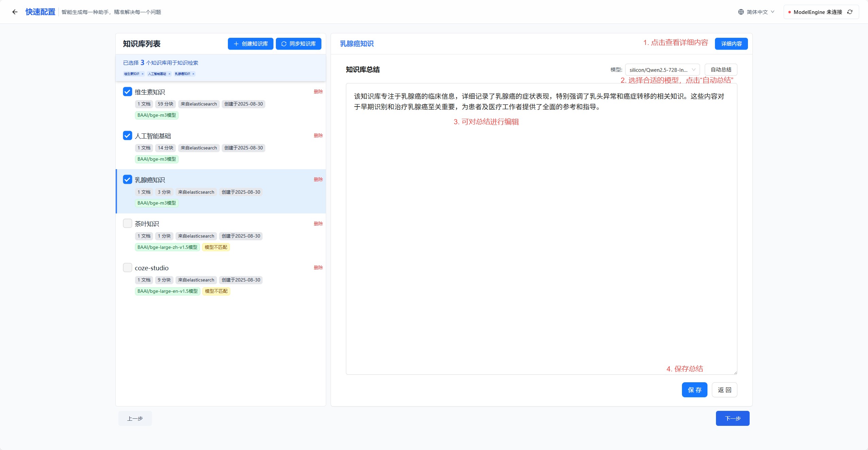This screenshot has width=868, height=450.
Task: Click the ModelEngine refresh connection icon
Action: (850, 12)
